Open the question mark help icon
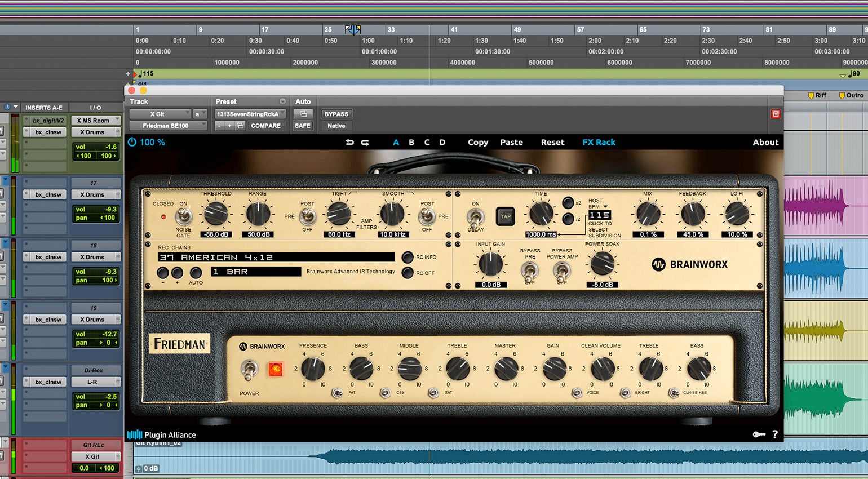 tap(775, 434)
